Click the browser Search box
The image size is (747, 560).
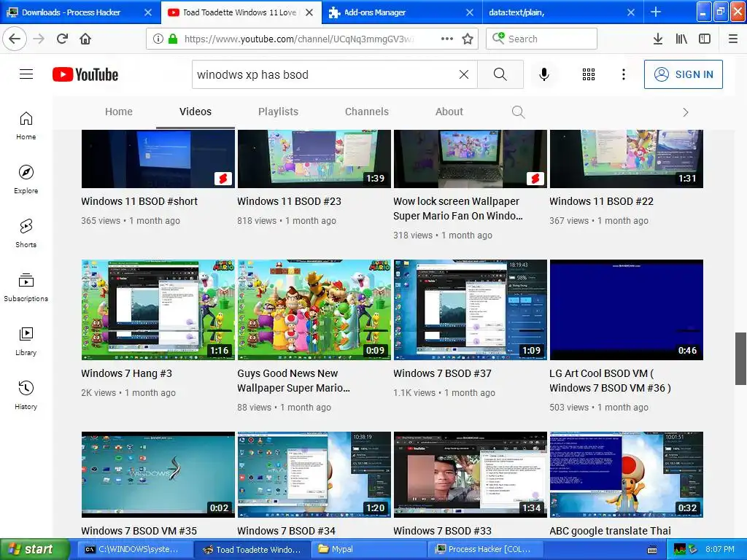pyautogui.click(x=542, y=39)
